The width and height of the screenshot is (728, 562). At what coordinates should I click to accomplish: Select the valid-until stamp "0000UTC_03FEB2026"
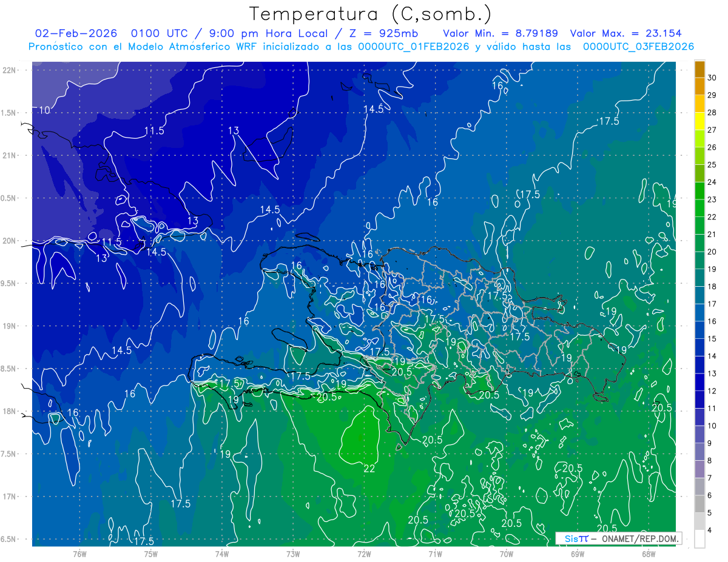click(x=638, y=47)
